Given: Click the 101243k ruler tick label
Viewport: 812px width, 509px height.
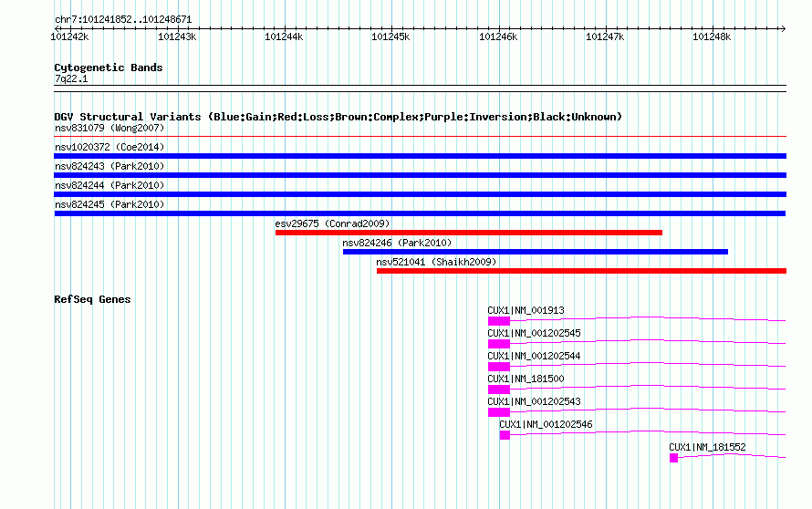Looking at the screenshot, I should point(177,36).
